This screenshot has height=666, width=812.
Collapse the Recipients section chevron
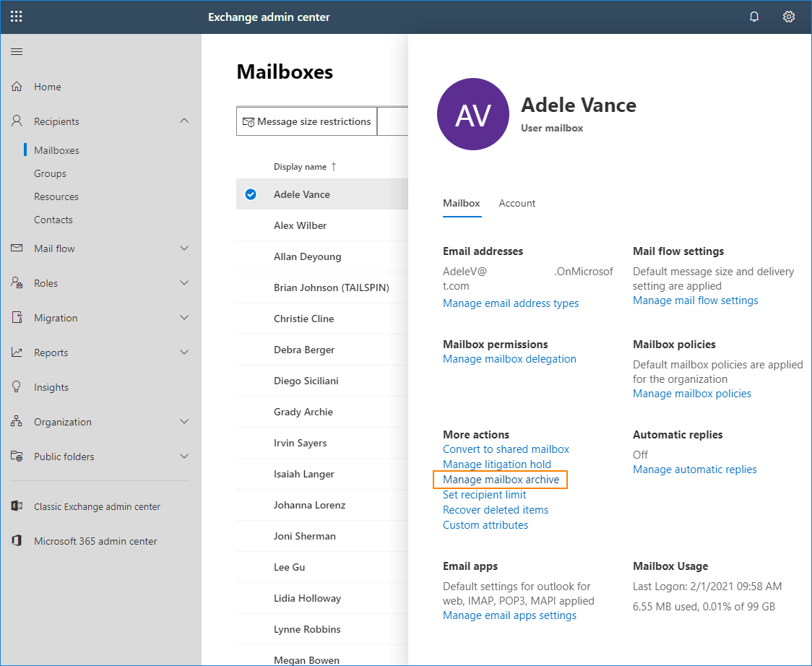coord(183,121)
